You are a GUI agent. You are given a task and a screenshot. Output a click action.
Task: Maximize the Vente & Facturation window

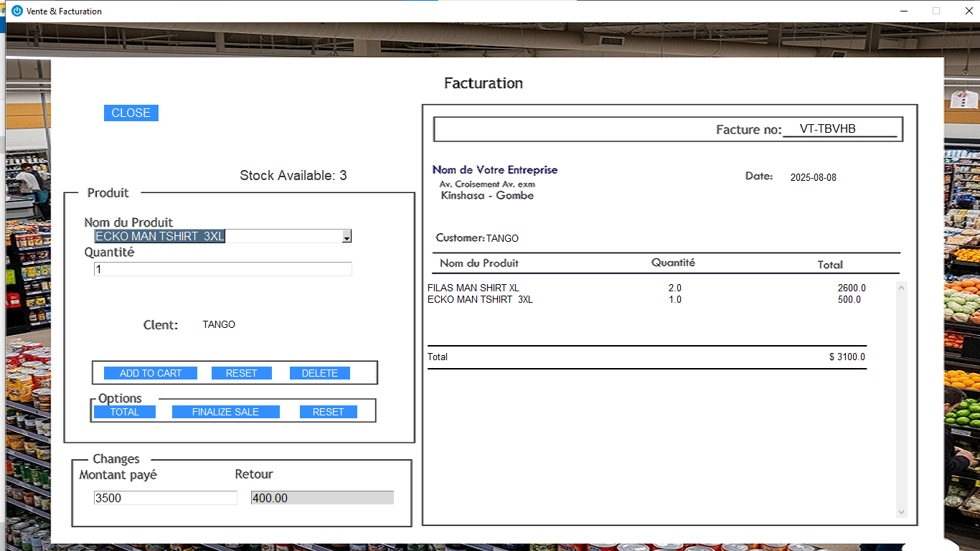(936, 11)
